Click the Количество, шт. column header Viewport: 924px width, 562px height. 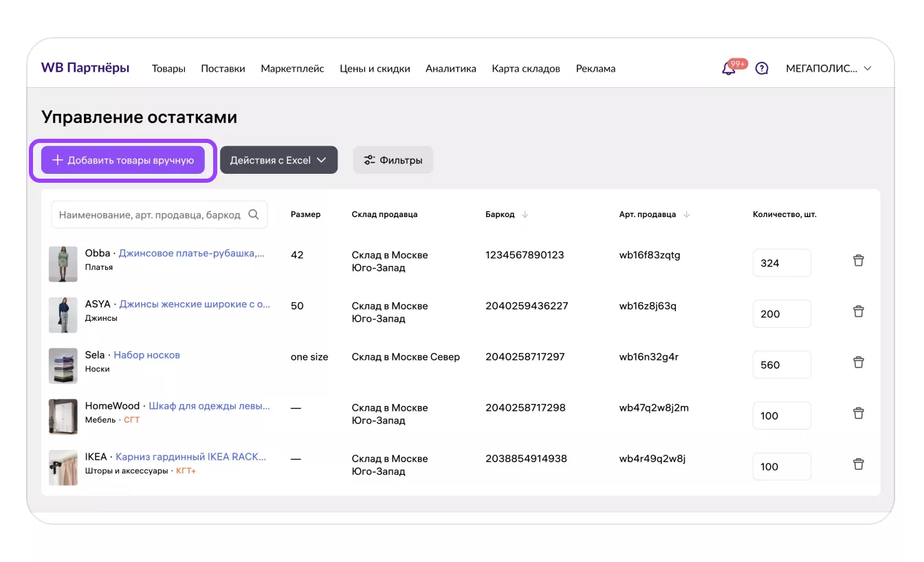784,214
